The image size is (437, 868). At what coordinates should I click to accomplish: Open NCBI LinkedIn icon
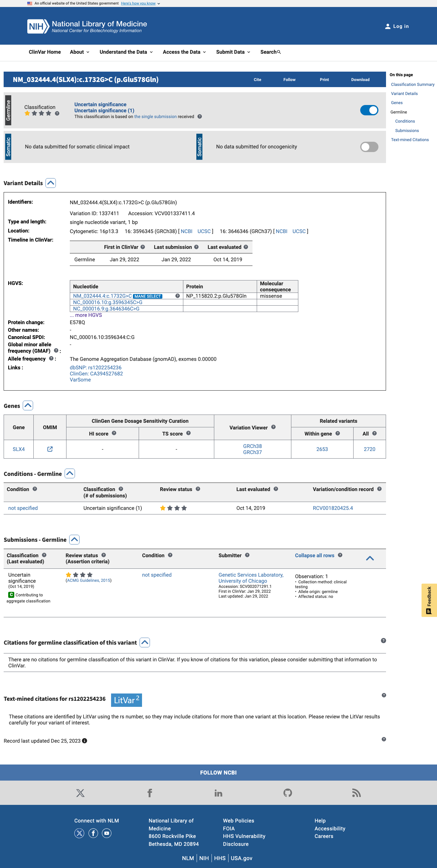(x=218, y=793)
